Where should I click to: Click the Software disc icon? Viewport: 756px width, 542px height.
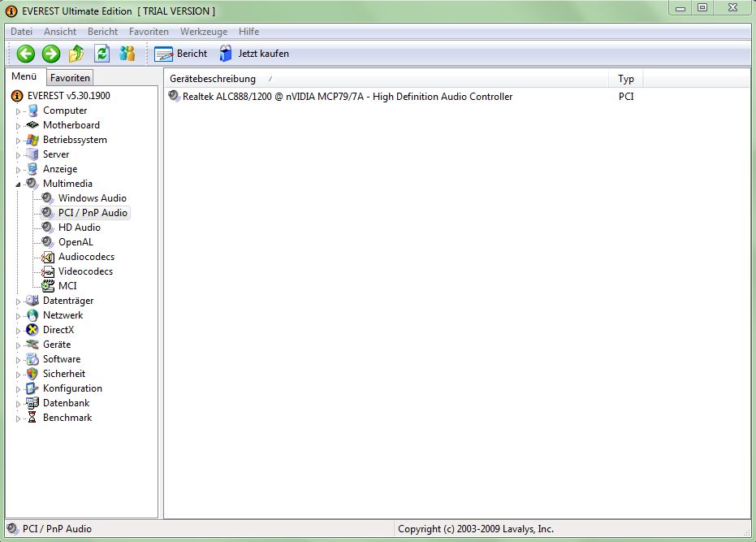point(32,359)
